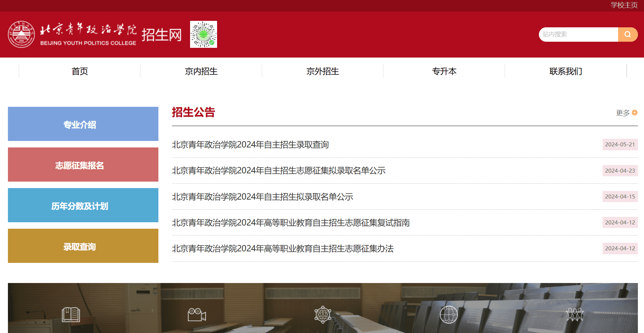Open the 联系我们 menu item
644x333 pixels.
tap(566, 71)
